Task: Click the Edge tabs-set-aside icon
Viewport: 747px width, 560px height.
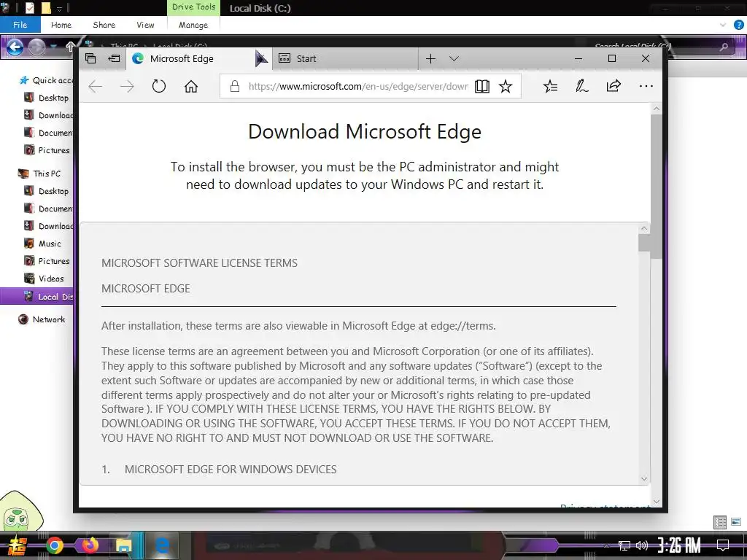Action: [x=90, y=58]
